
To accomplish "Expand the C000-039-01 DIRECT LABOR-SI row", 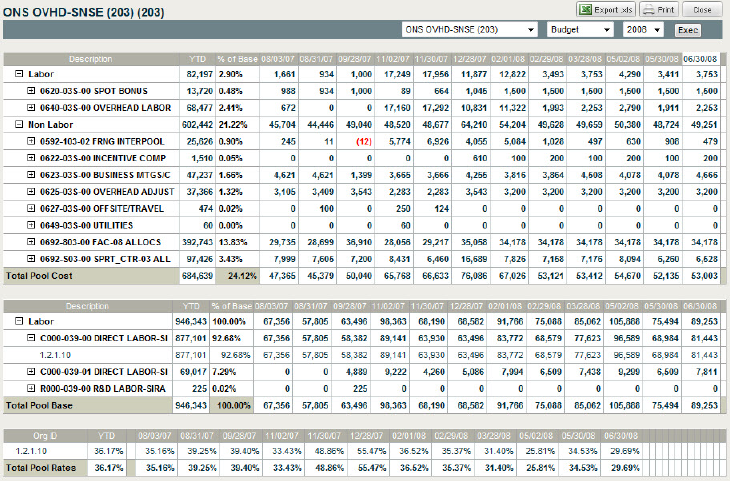I will click(x=31, y=371).
